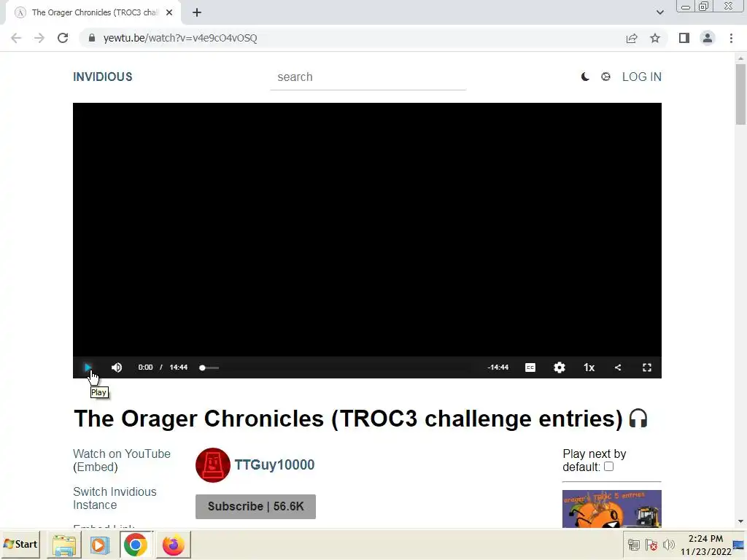Viewport: 747px width, 560px height.
Task: Focus the search input field
Action: pos(368,77)
